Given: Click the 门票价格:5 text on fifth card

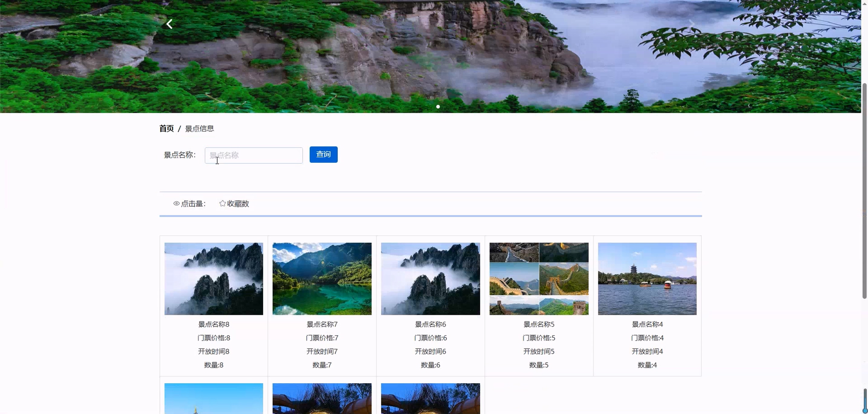Looking at the screenshot, I should [x=538, y=338].
